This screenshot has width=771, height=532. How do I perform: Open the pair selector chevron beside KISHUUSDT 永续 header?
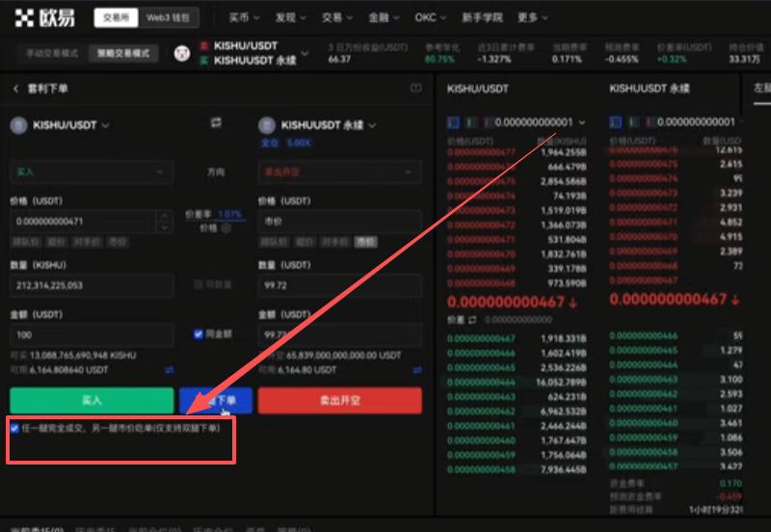point(305,53)
